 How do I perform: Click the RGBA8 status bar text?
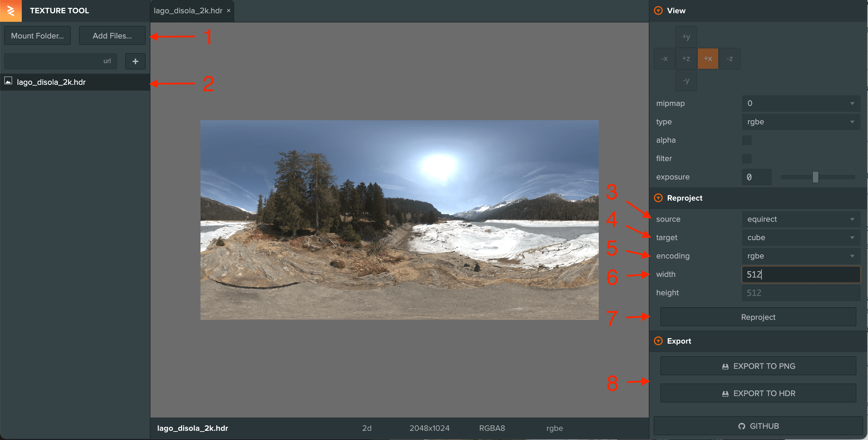pyautogui.click(x=492, y=428)
